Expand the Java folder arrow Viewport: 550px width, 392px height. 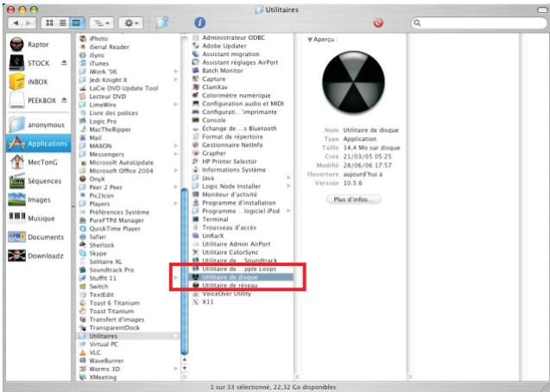tap(288, 178)
